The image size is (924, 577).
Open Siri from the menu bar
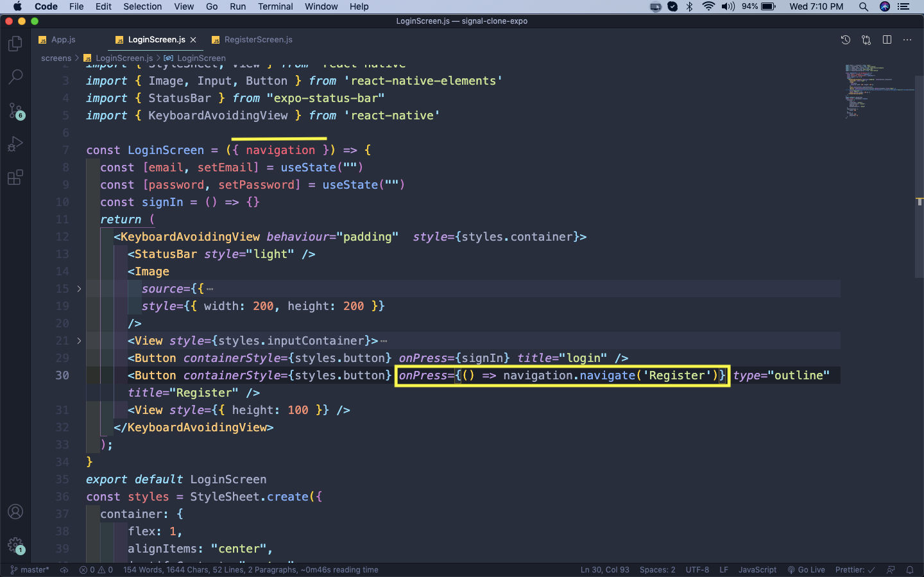(x=885, y=6)
